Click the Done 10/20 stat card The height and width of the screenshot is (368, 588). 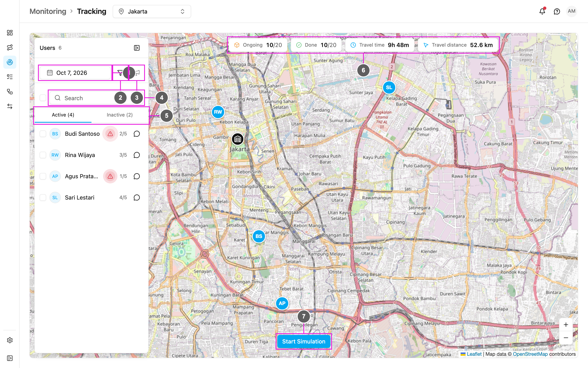[x=316, y=45]
